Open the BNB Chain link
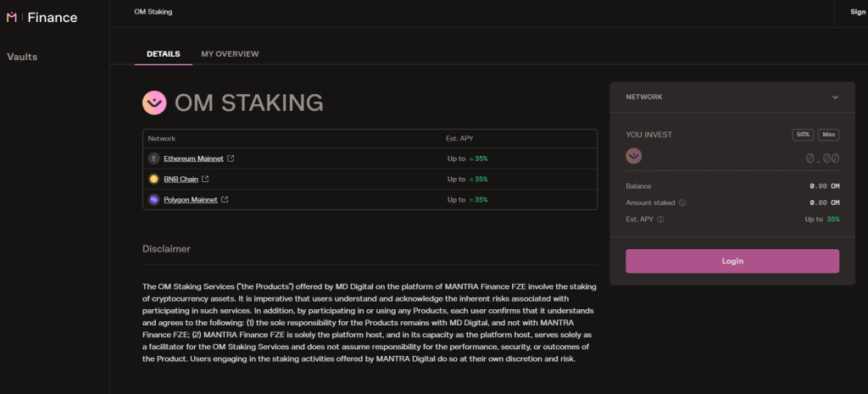The image size is (868, 394). click(x=181, y=179)
